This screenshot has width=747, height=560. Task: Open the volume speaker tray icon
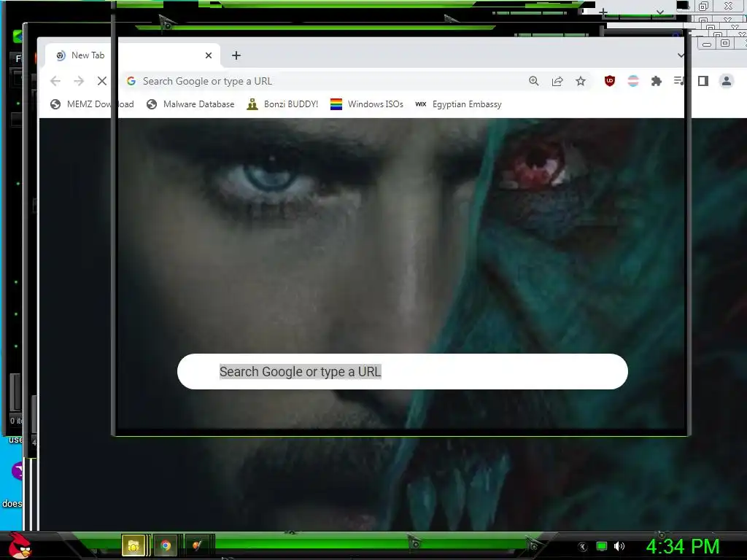619,547
